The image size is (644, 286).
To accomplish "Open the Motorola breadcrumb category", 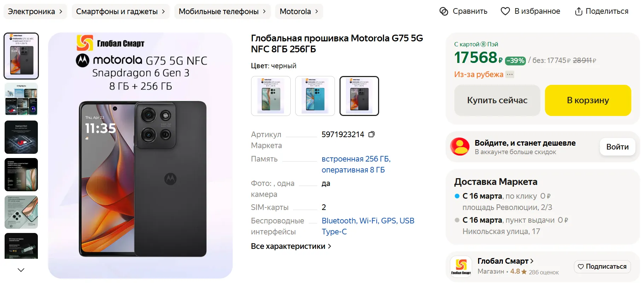I will click(299, 11).
